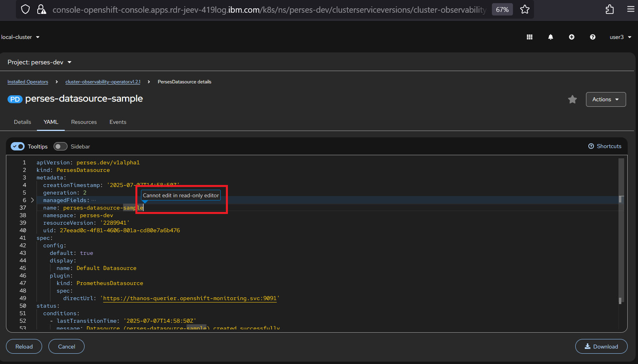Click the browser tracking protection shield icon
Screen dimensions: 638x364
(25, 10)
